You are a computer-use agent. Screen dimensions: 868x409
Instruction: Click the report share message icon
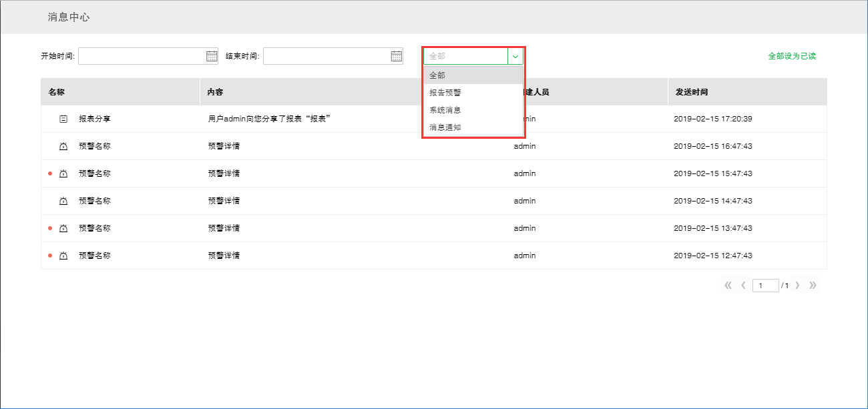pos(63,119)
